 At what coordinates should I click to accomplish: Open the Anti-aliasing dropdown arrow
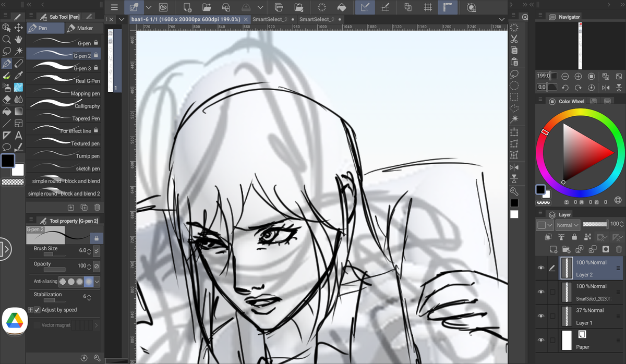pos(97,282)
